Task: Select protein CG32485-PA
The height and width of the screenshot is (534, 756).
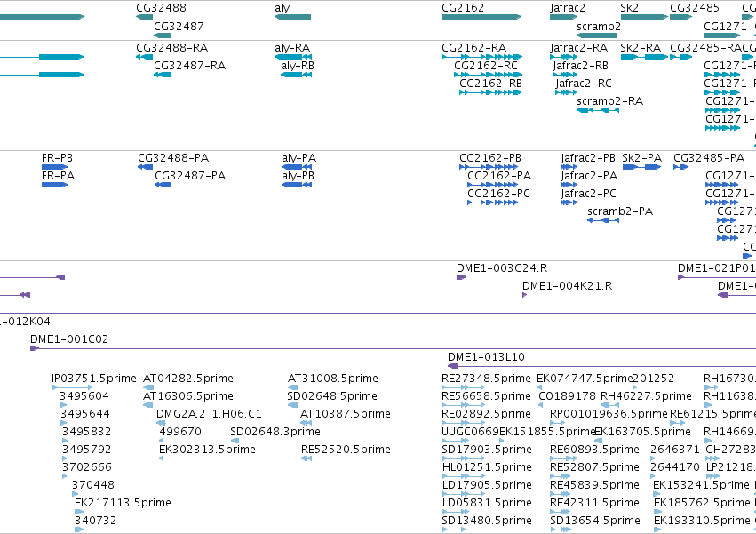Action: click(x=709, y=158)
